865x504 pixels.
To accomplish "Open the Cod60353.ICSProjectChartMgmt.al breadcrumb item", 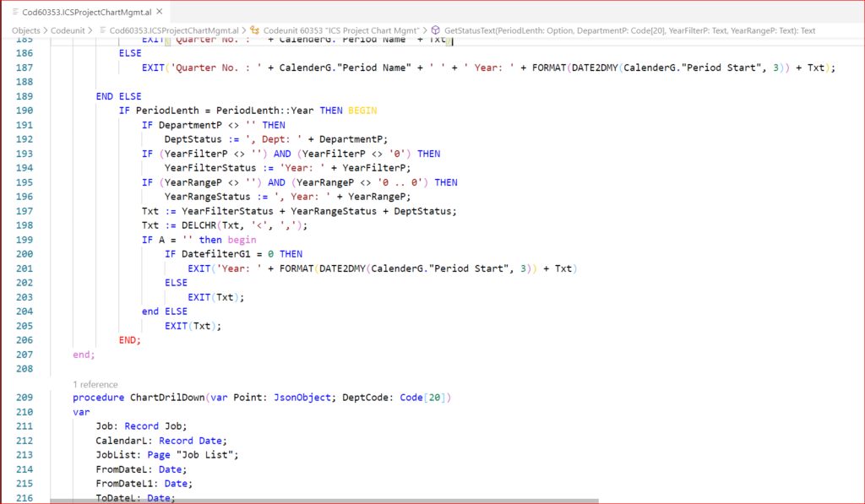I will click(174, 30).
